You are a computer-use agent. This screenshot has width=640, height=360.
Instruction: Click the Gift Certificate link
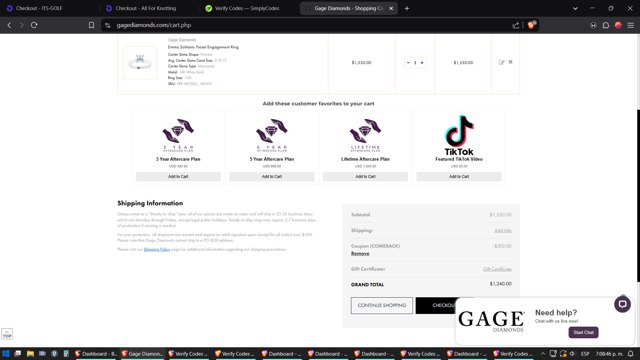(x=497, y=269)
